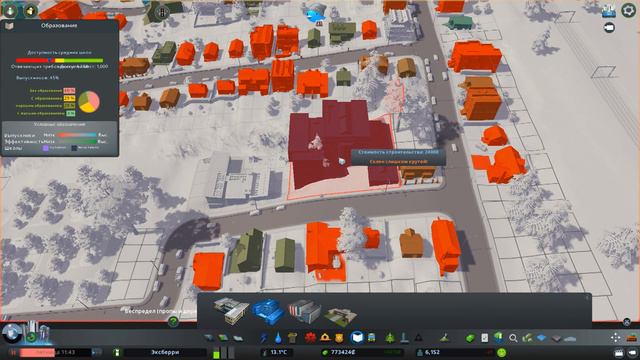Viewport: 640px width, 360px height.
Task: Open the Landscaping shovel tool
Action: pyautogui.click(x=444, y=338)
